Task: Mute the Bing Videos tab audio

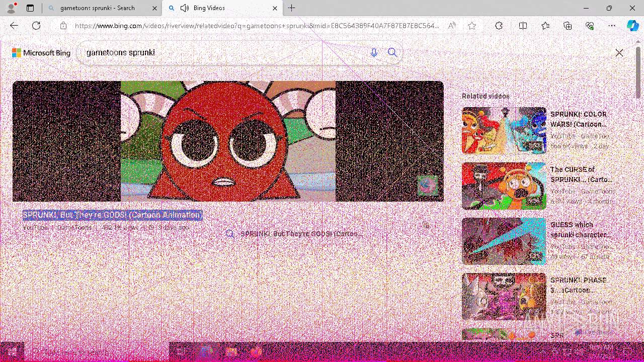Action: tap(185, 8)
